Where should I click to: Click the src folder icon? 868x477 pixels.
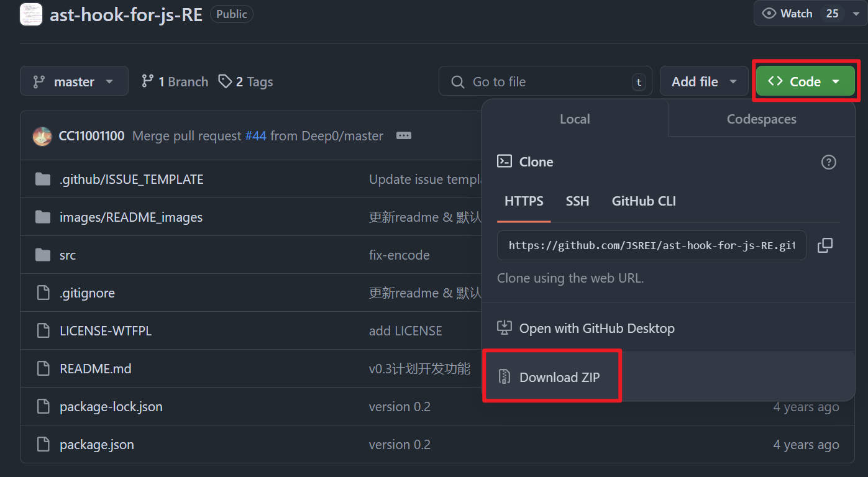pos(43,255)
